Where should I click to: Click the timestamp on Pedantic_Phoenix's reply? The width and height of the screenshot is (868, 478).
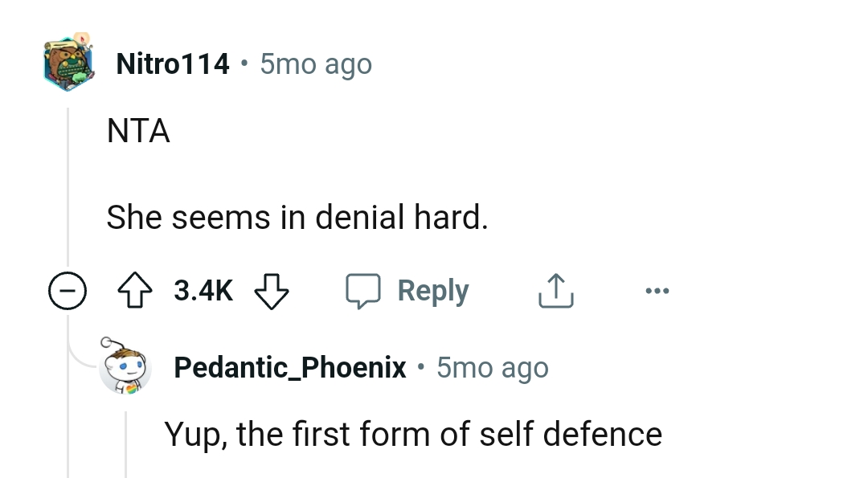pos(492,367)
